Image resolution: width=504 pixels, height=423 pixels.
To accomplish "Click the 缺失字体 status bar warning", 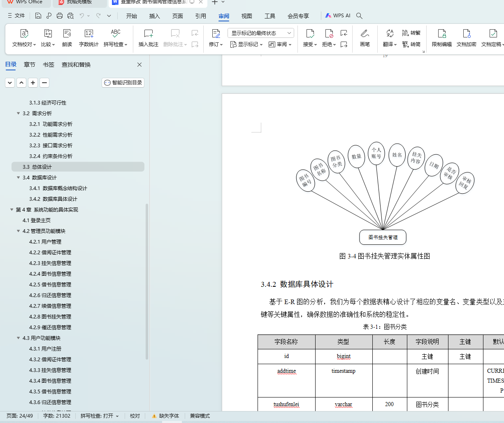I will (165, 416).
